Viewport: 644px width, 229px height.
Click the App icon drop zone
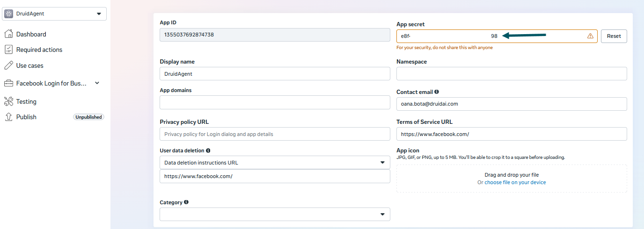[x=512, y=178]
